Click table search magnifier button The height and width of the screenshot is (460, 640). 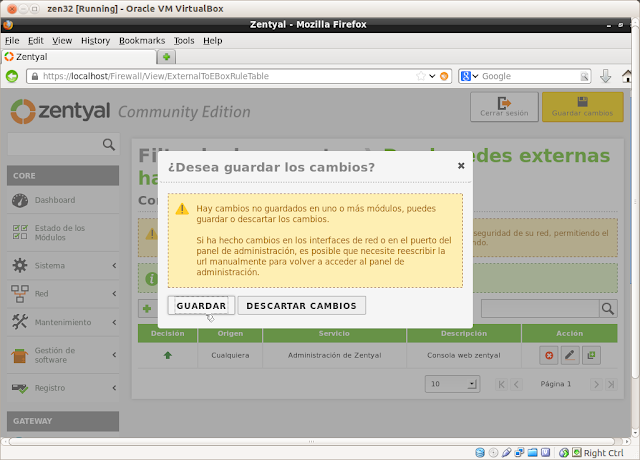coord(608,309)
